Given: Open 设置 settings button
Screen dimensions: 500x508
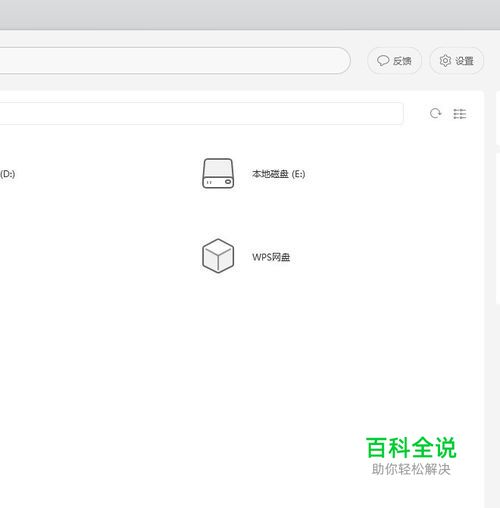Looking at the screenshot, I should [x=456, y=61].
